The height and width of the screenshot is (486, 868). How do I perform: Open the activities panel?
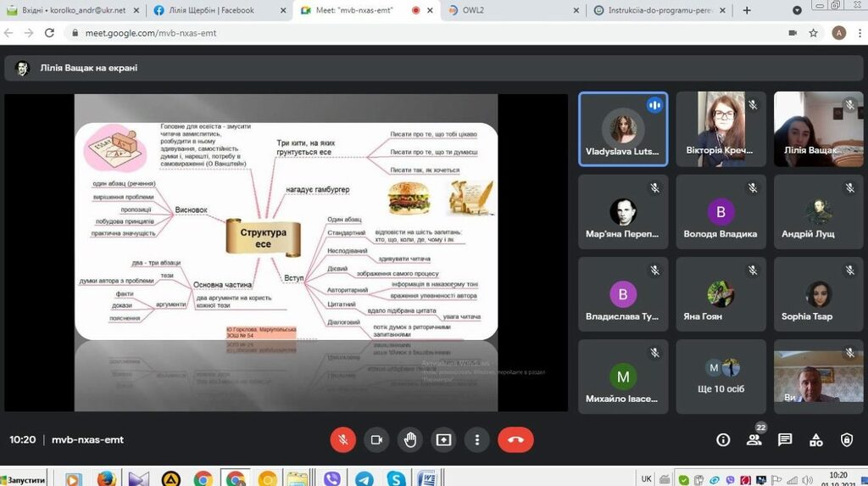pyautogui.click(x=815, y=439)
